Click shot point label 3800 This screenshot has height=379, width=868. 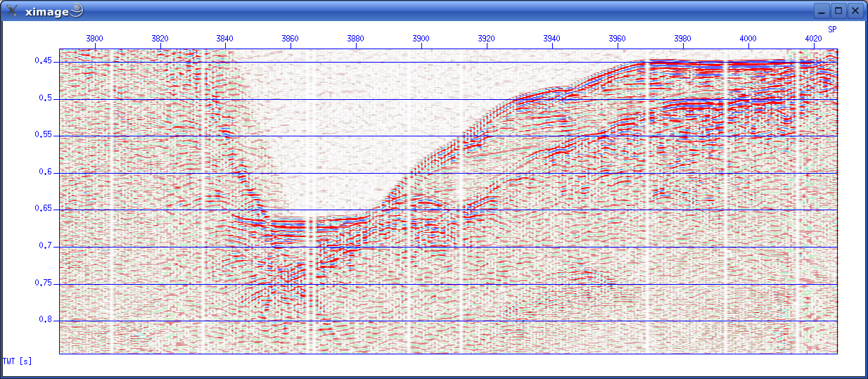[94, 39]
